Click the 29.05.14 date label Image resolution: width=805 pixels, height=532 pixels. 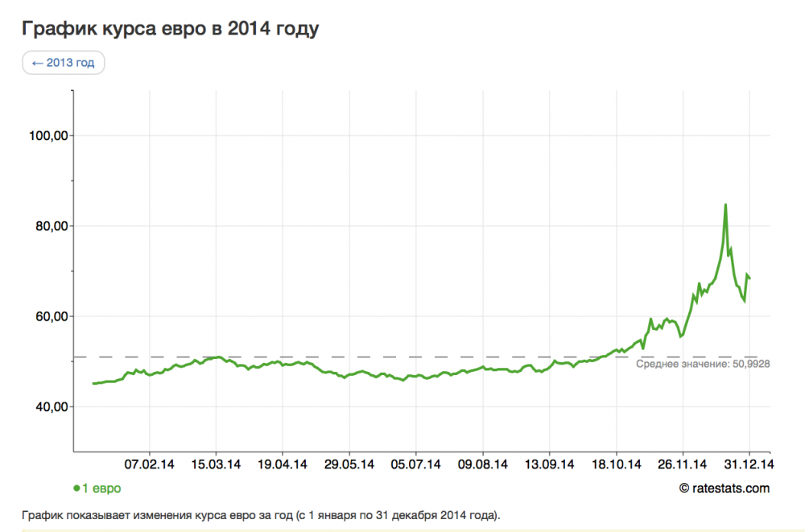point(349,464)
